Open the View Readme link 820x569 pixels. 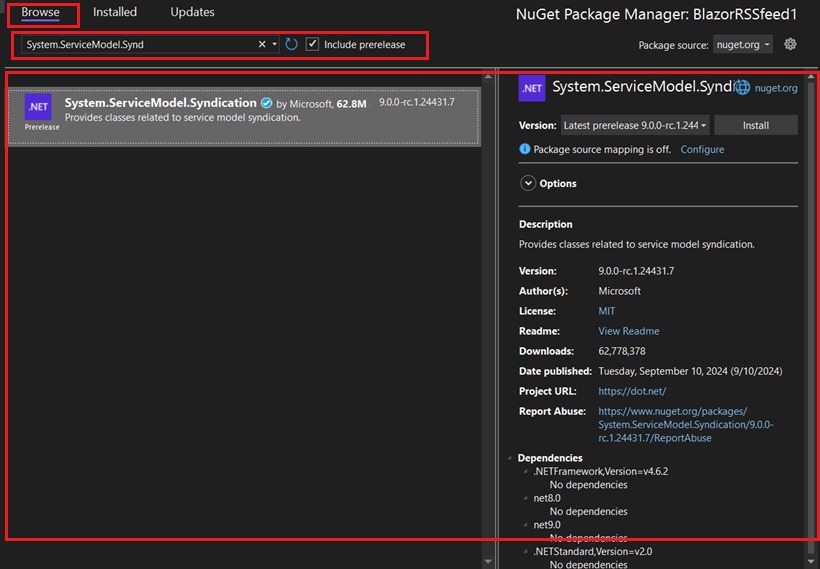[x=628, y=331]
